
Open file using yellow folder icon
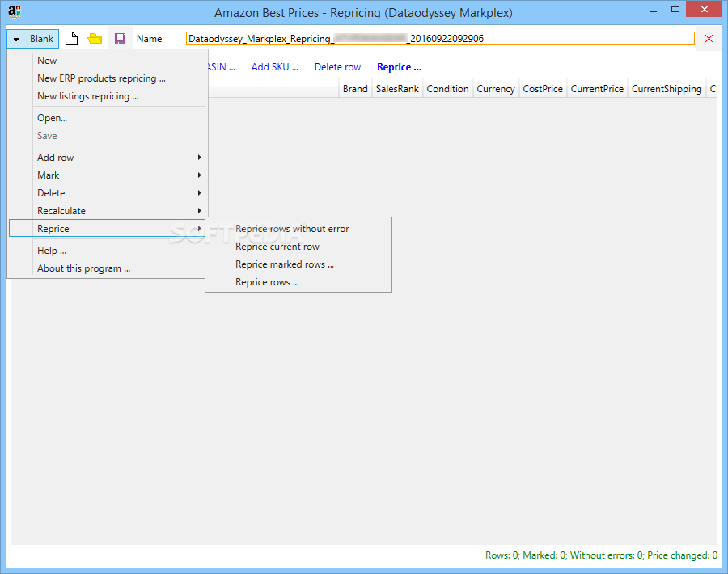click(95, 39)
